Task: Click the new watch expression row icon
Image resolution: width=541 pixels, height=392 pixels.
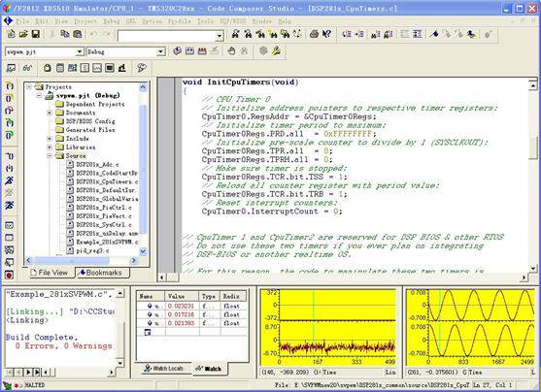Action: click(x=148, y=332)
